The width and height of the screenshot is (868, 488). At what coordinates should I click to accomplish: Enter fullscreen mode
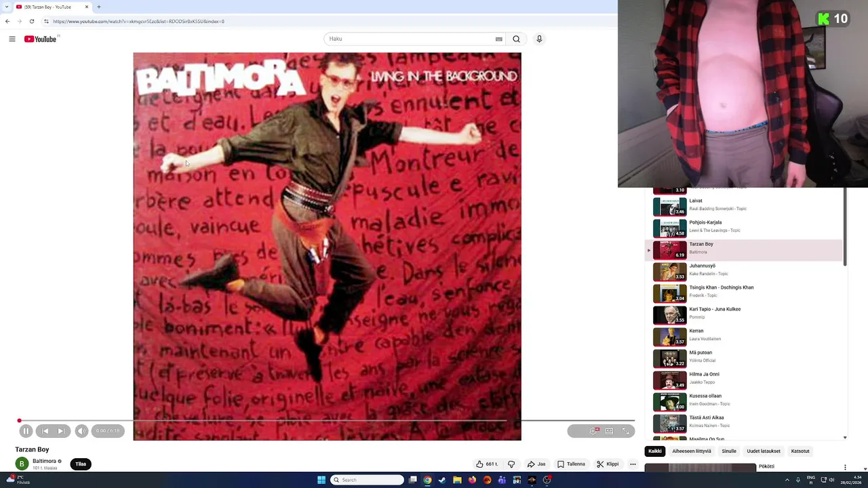coord(625,431)
